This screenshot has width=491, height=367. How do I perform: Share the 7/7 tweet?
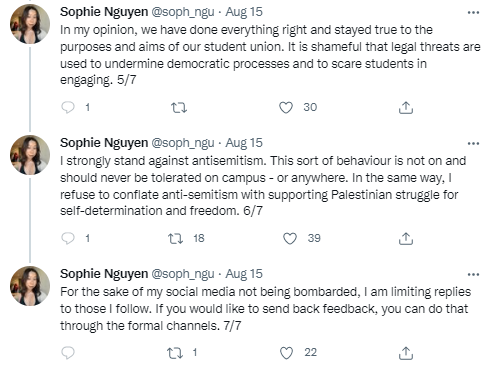pos(406,353)
